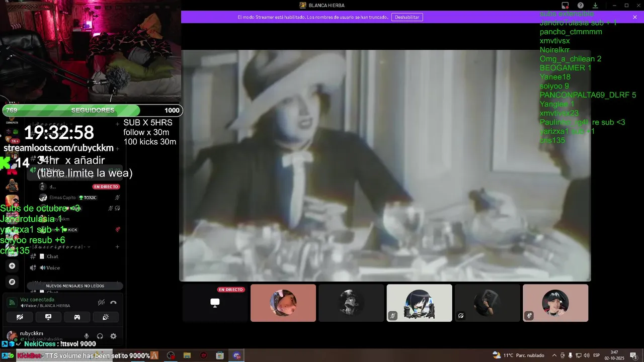
Task: Click the green voice connection signal icon
Action: 12,302
